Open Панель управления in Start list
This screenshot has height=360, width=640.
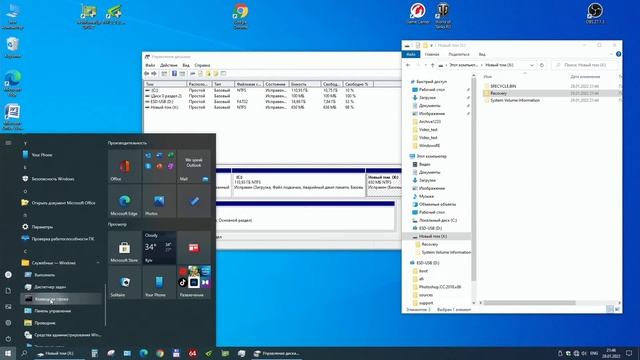pyautogui.click(x=61, y=311)
